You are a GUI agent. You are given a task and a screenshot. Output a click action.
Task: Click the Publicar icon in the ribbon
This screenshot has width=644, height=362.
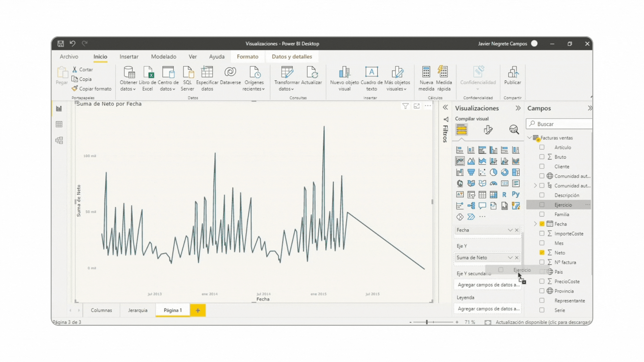(x=513, y=72)
